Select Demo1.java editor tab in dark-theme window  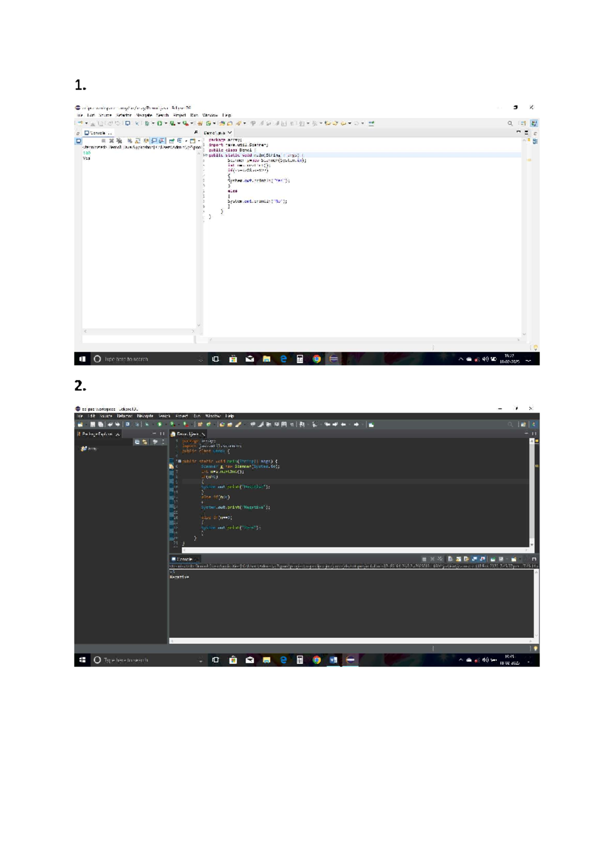(x=188, y=434)
